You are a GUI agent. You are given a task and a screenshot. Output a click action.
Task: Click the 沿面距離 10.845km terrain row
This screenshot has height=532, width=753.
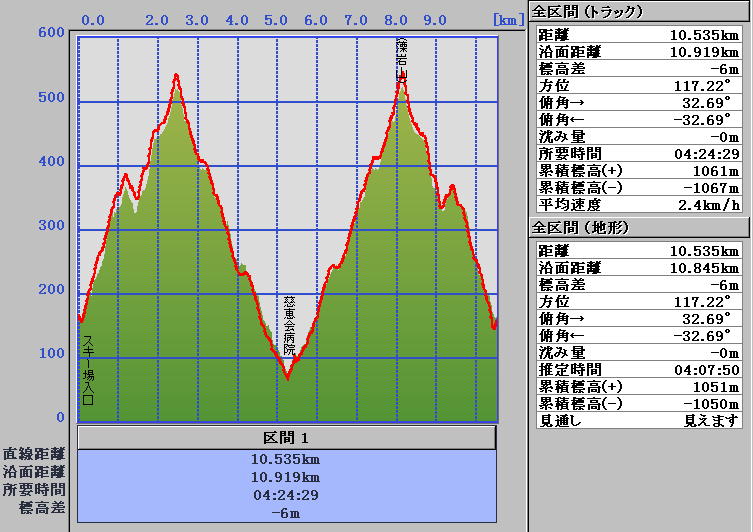(x=640, y=268)
